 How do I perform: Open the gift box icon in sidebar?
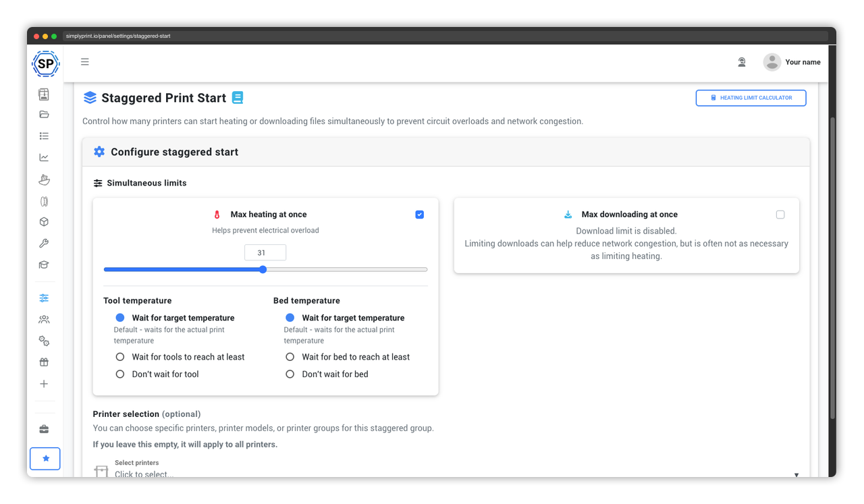click(x=44, y=362)
